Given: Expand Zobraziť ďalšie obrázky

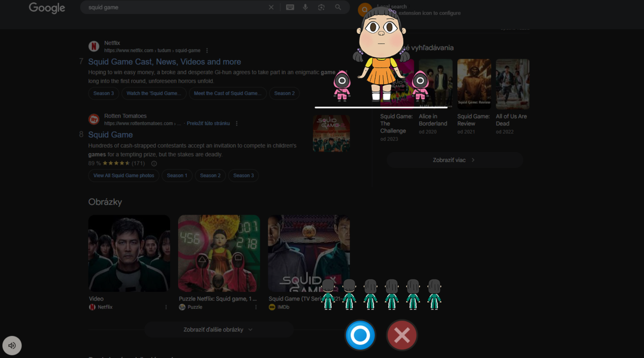Looking at the screenshot, I should point(218,330).
